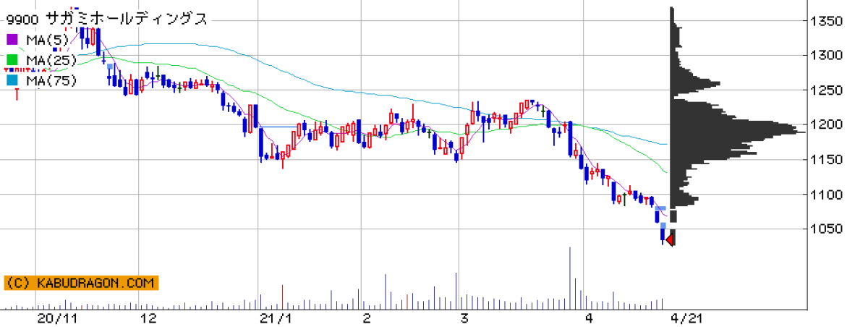Click the MA(75) legend label

[51, 81]
